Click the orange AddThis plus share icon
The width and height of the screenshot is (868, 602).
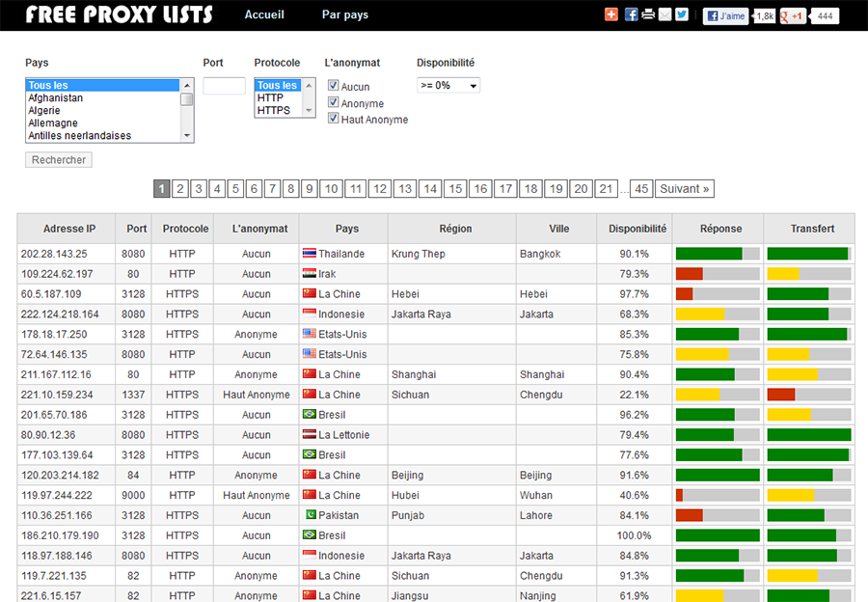611,14
